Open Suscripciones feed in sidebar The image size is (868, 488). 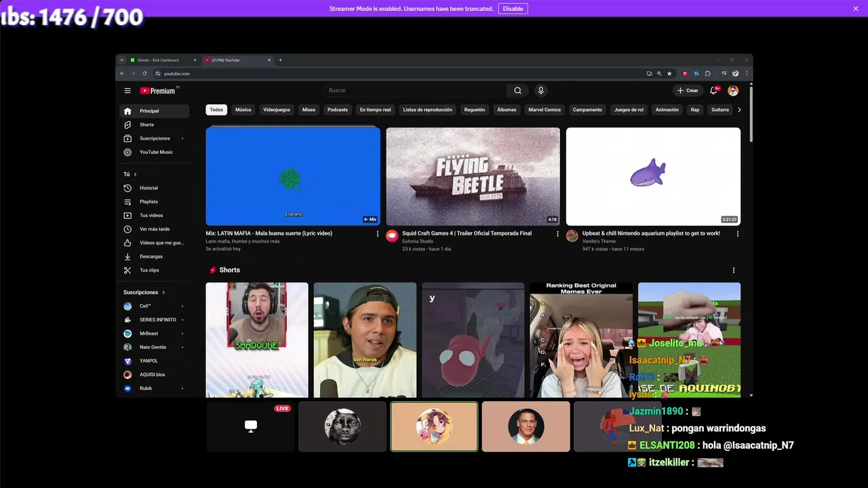click(x=155, y=138)
